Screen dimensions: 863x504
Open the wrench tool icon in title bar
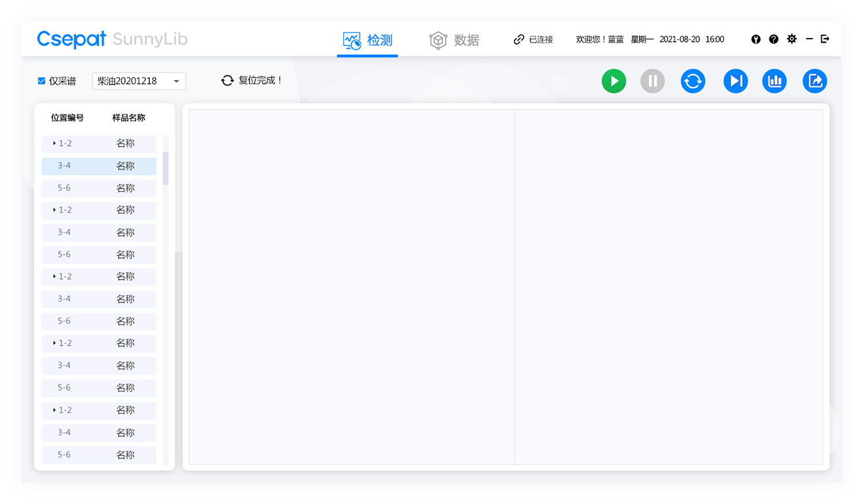756,39
